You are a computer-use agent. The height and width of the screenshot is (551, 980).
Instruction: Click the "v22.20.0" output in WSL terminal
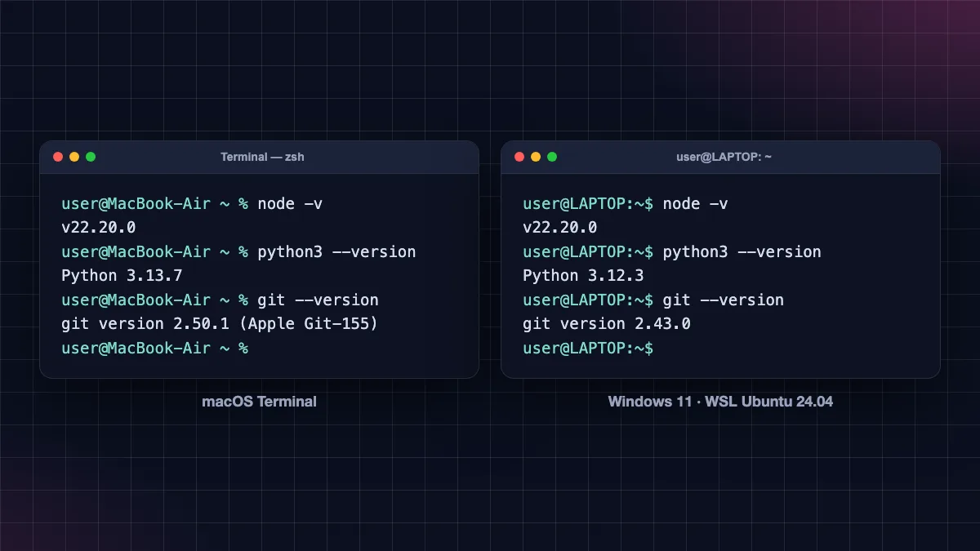(x=559, y=228)
